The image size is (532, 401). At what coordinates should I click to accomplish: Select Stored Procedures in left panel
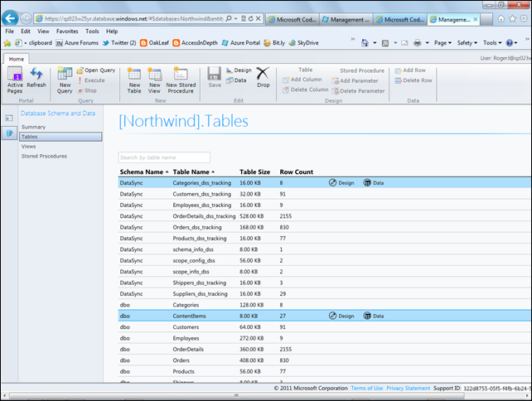point(44,156)
